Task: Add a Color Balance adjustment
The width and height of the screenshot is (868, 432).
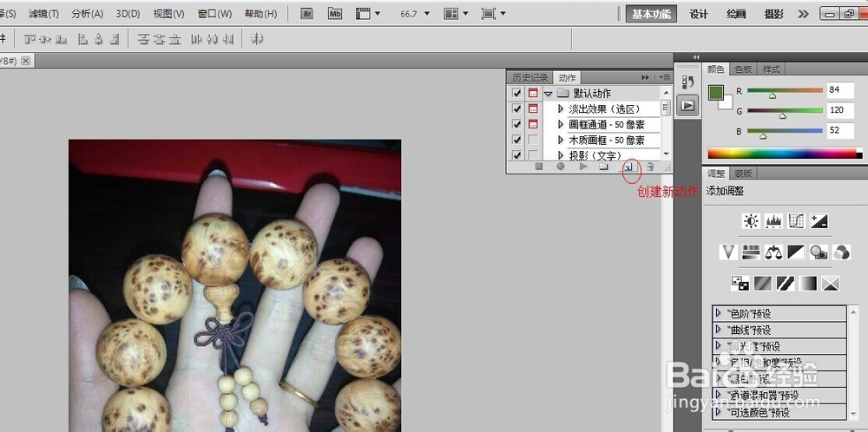Action: [x=773, y=252]
